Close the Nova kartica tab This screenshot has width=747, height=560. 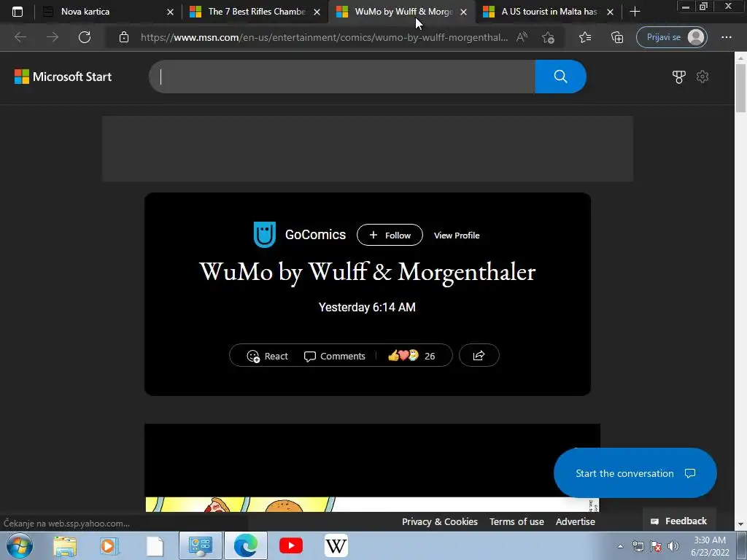tap(170, 12)
